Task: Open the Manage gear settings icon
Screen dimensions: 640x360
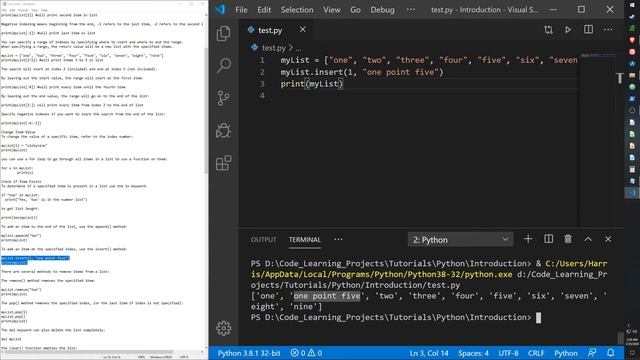Action: (x=223, y=328)
